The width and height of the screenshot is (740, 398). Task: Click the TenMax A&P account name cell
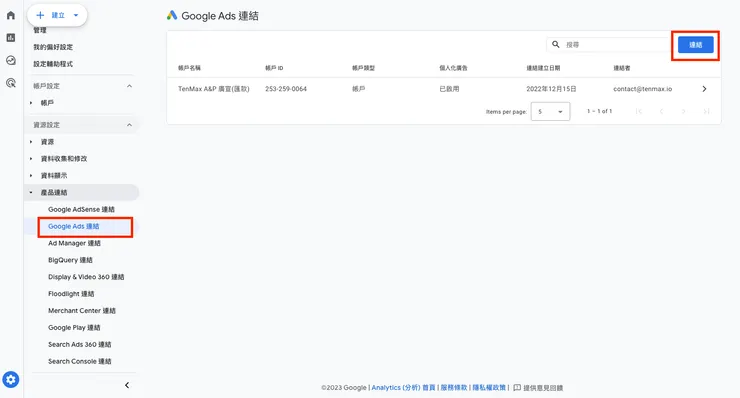coord(214,89)
